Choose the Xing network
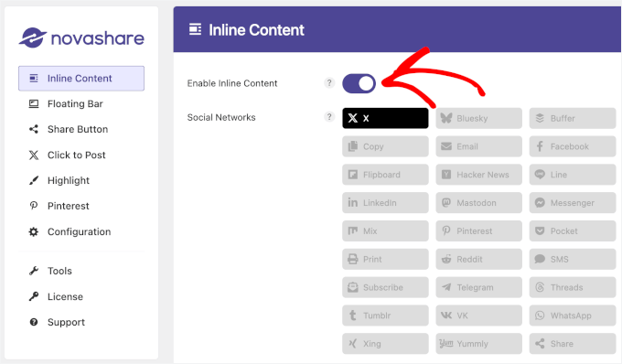622x364 pixels. tap(385, 343)
